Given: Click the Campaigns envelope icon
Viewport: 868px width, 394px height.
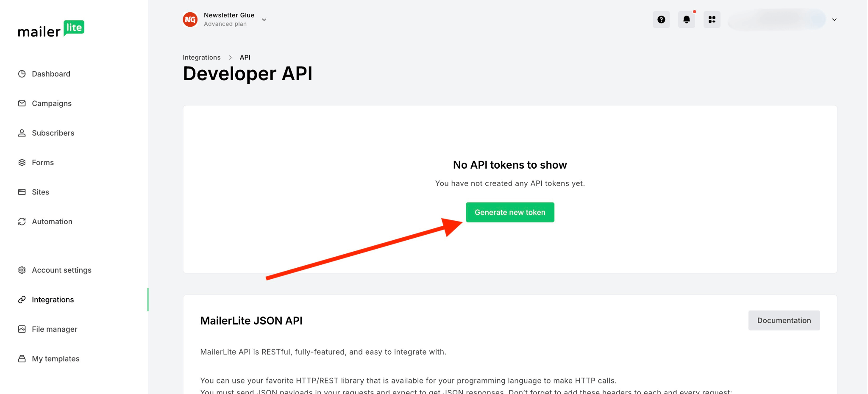Looking at the screenshot, I should click(x=22, y=103).
